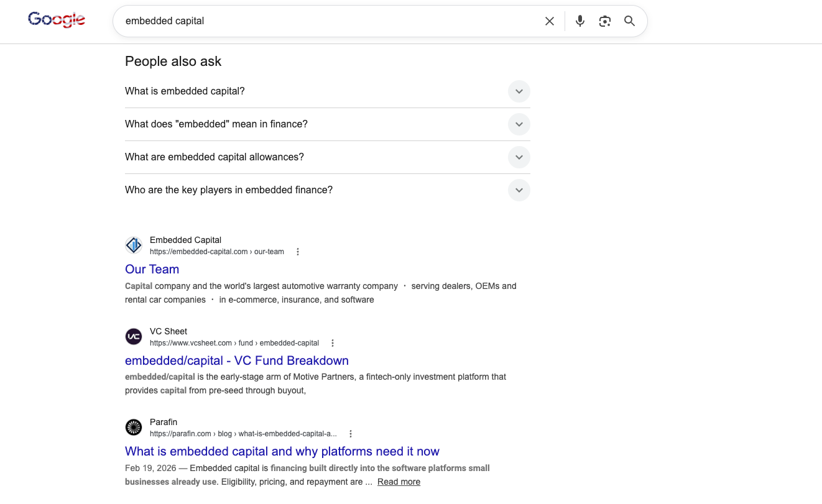Click "Embedded Capital" site name text
Image resolution: width=822 pixels, height=504 pixels.
(x=185, y=240)
